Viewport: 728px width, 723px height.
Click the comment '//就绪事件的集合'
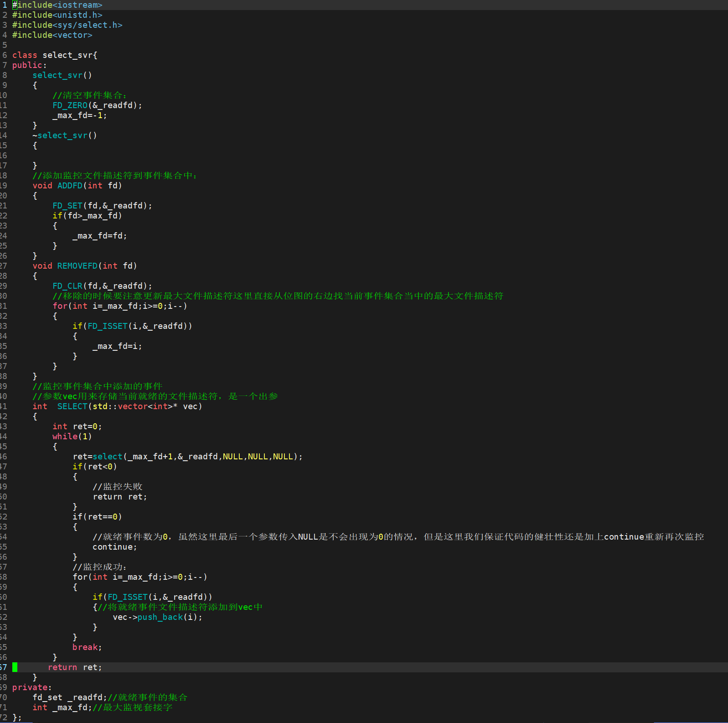147,697
